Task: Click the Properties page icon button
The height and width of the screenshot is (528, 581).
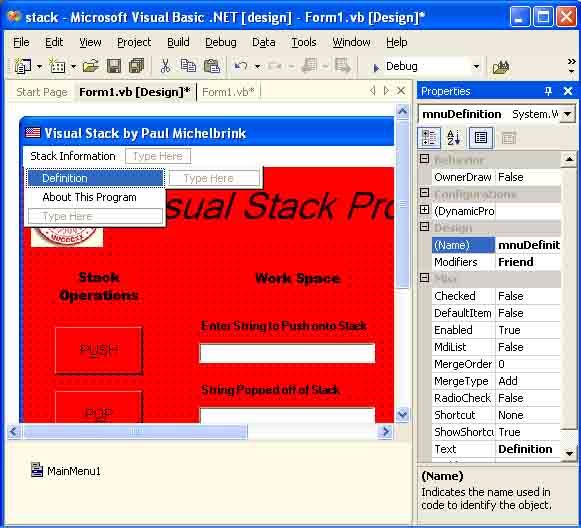Action: [x=481, y=138]
